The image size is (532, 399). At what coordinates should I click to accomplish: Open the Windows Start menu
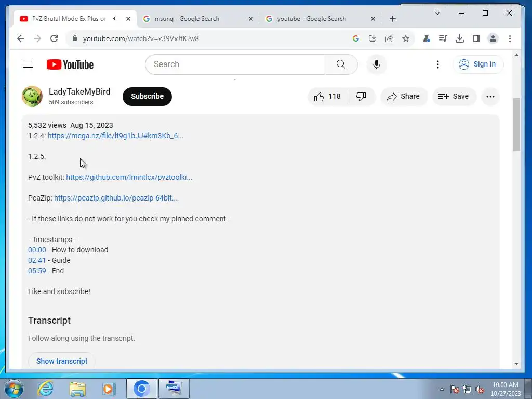point(14,389)
